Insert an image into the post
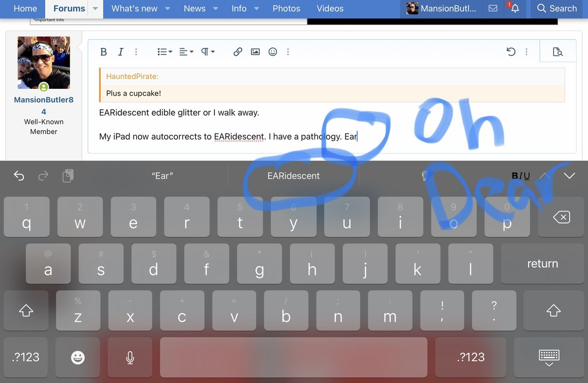Image resolution: width=588 pixels, height=383 pixels. click(255, 52)
